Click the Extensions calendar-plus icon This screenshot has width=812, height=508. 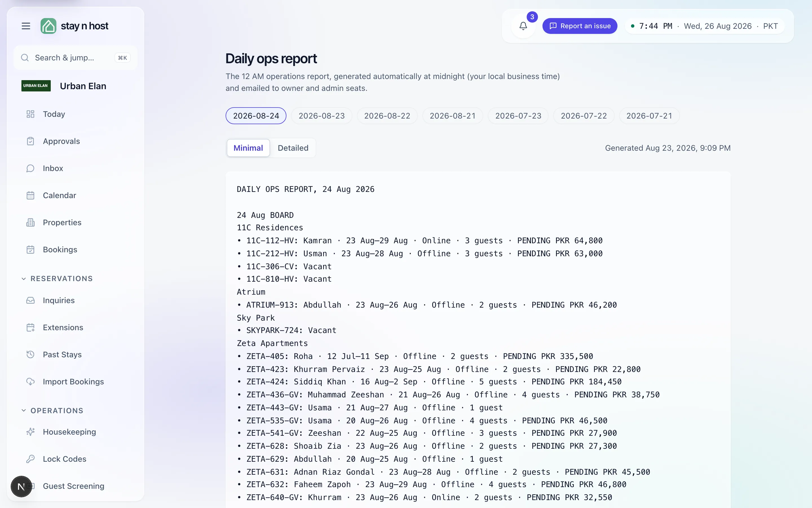30,328
